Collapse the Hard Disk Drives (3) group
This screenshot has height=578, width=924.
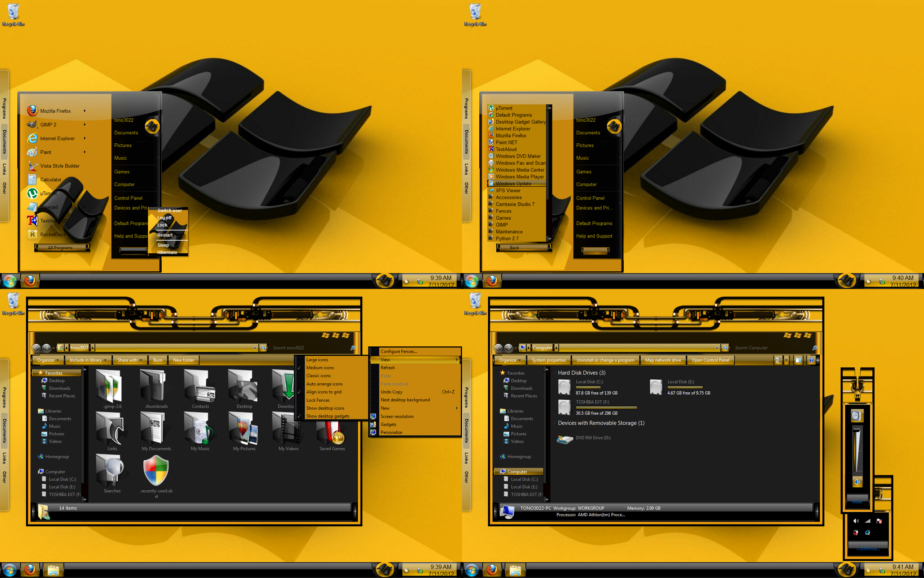555,373
